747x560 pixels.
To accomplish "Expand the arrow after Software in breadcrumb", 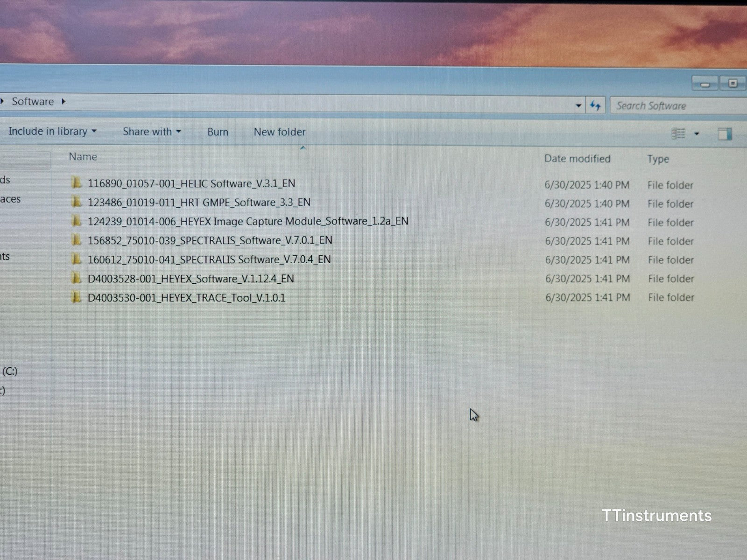I will [x=63, y=101].
